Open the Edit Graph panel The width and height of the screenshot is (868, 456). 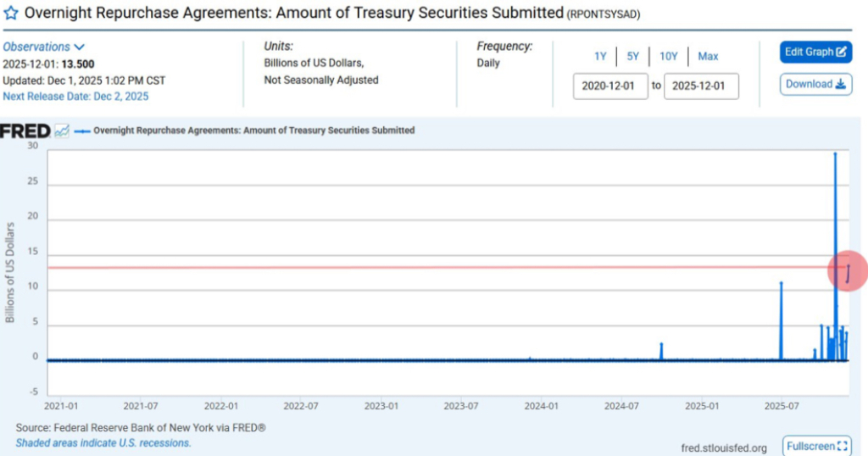(815, 52)
